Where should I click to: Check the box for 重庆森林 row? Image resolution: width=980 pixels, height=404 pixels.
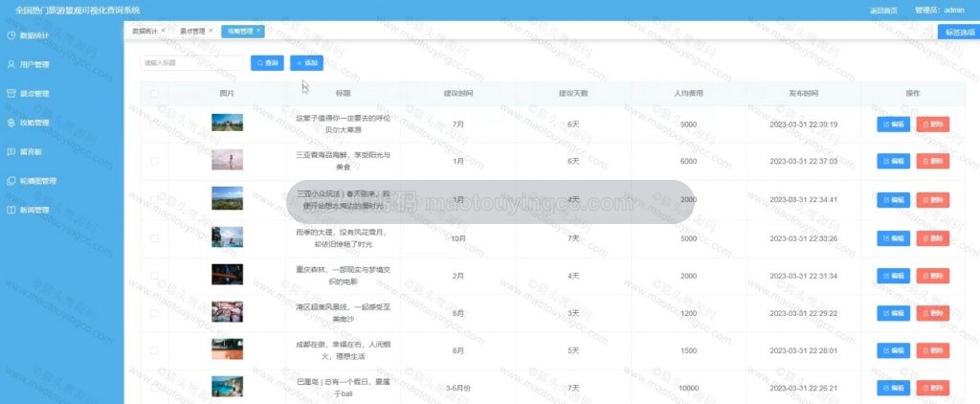[154, 276]
